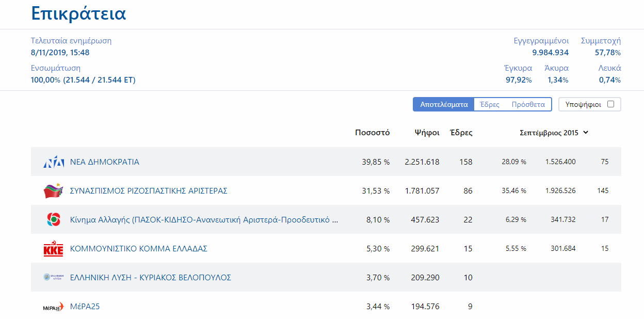Viewport: 644px width, 319px height.
Task: Click the Κίνημα Αλλαγής party logo
Action: pos(53,220)
